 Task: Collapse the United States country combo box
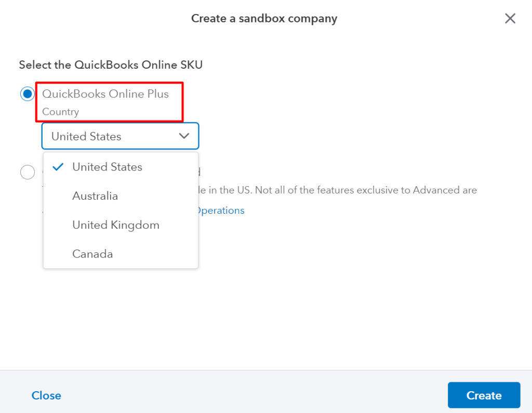120,136
